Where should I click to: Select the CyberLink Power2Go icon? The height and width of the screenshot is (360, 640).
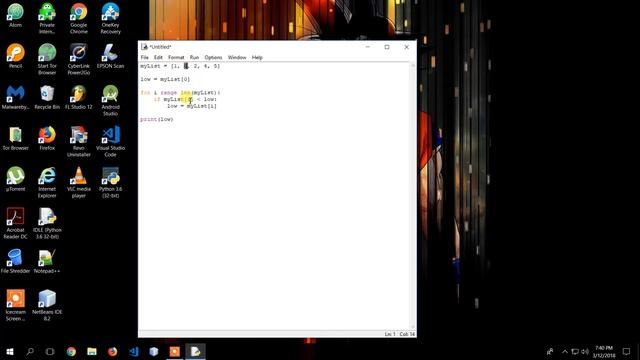78,59
